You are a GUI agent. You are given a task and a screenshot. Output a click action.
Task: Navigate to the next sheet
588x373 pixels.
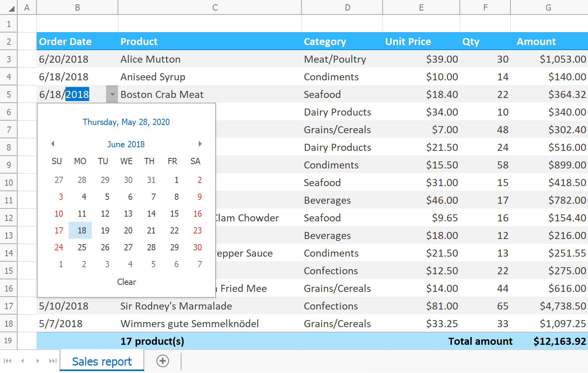[38, 361]
